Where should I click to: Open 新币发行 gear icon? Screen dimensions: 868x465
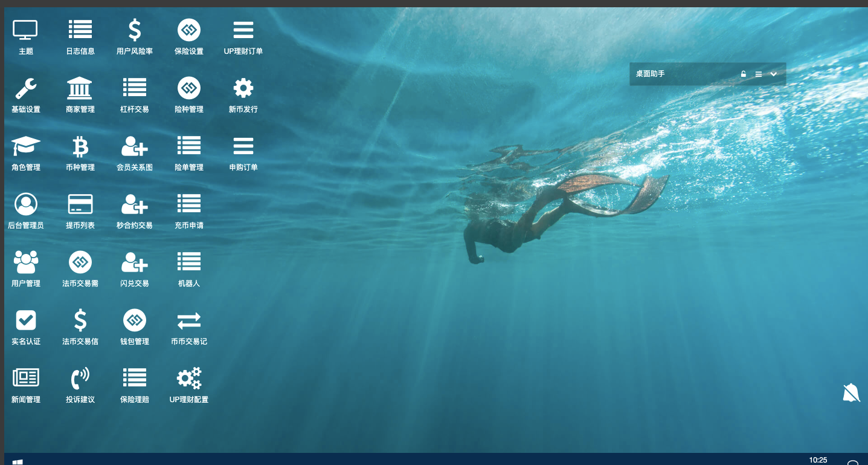[243, 88]
